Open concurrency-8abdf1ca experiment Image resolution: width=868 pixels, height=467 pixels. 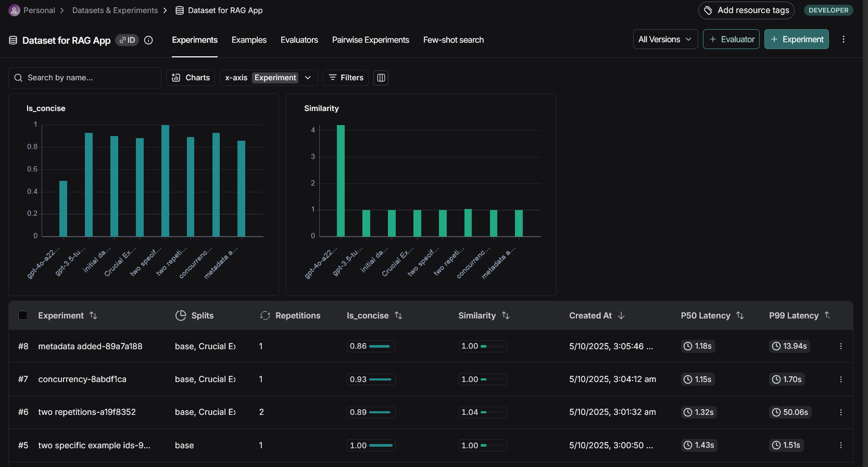(82, 379)
